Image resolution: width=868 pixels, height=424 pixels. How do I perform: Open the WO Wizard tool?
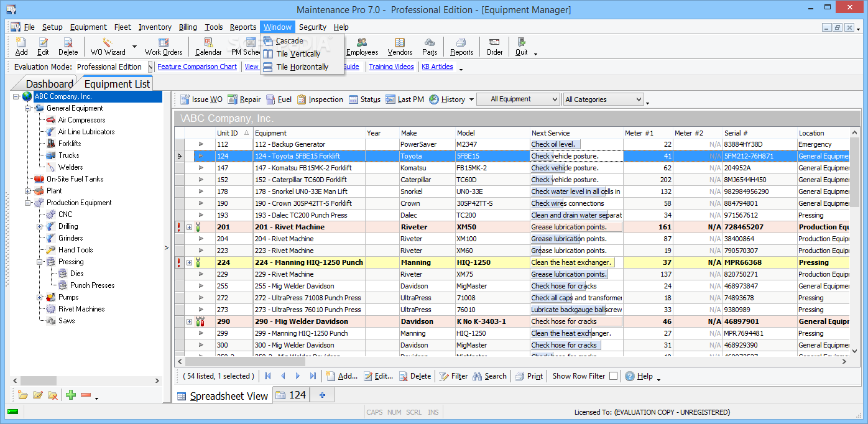[108, 47]
